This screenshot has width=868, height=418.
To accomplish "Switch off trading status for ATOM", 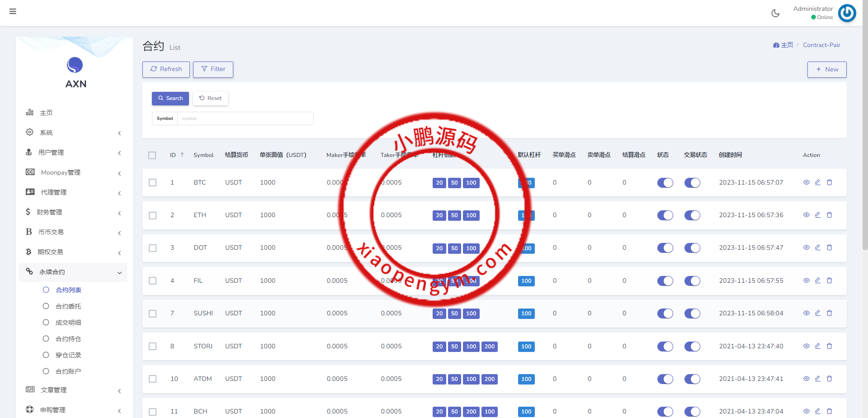I will click(x=692, y=379).
